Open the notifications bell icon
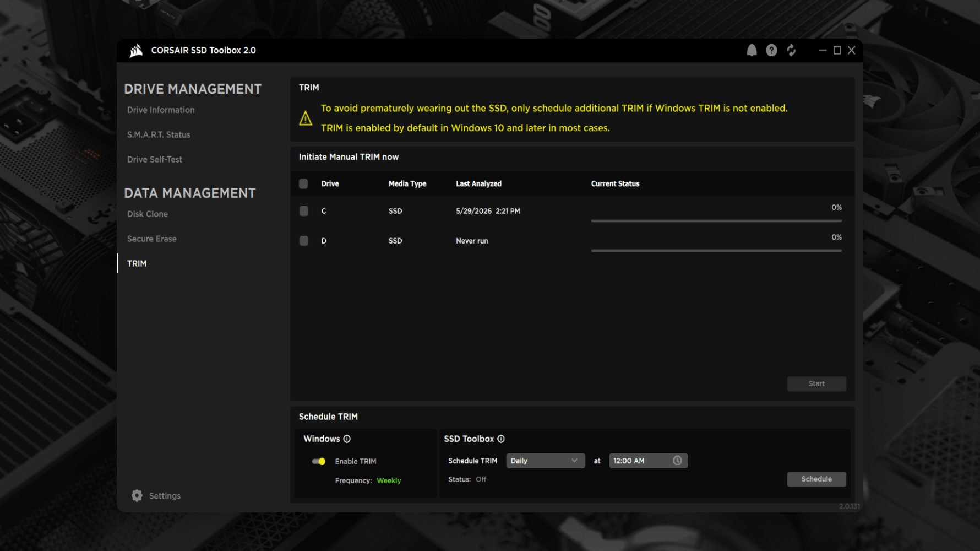980x551 pixels. pyautogui.click(x=752, y=50)
